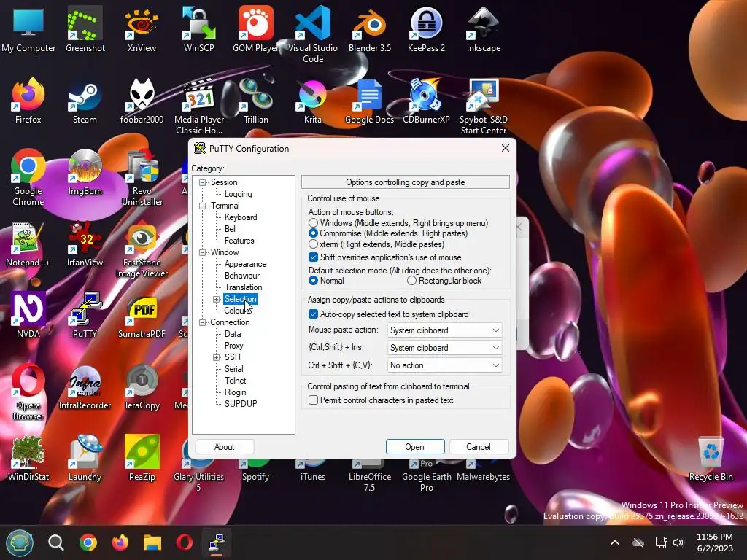
Task: Toggle Auto-copy selected text to system clipboard
Action: (x=389, y=314)
